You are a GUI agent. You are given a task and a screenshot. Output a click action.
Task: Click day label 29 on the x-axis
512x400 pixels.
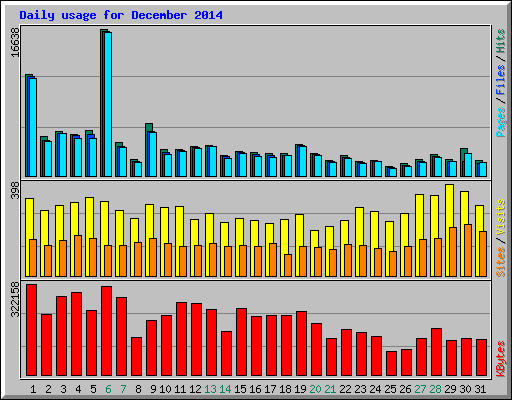(x=450, y=389)
